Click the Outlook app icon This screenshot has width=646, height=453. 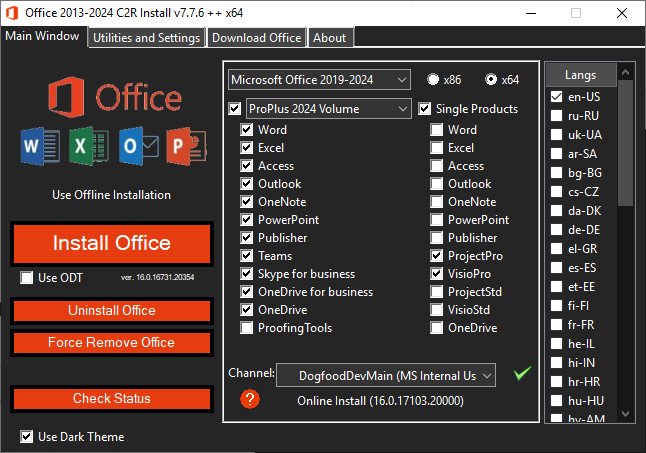(138, 146)
